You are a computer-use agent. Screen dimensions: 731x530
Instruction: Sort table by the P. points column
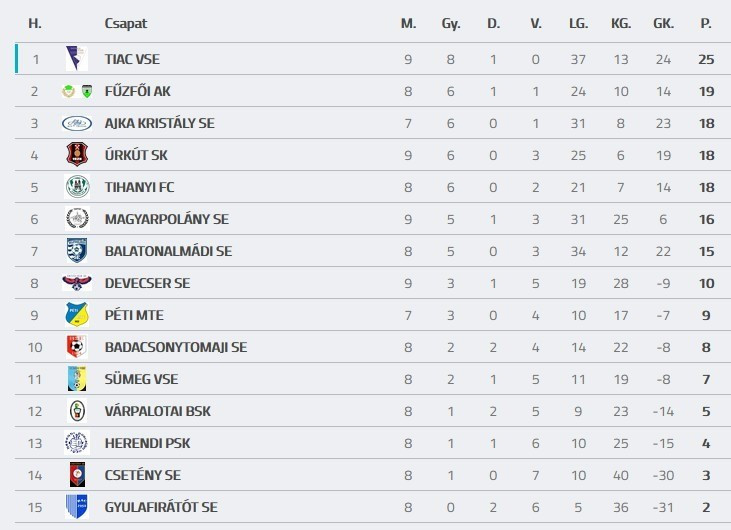pos(706,23)
